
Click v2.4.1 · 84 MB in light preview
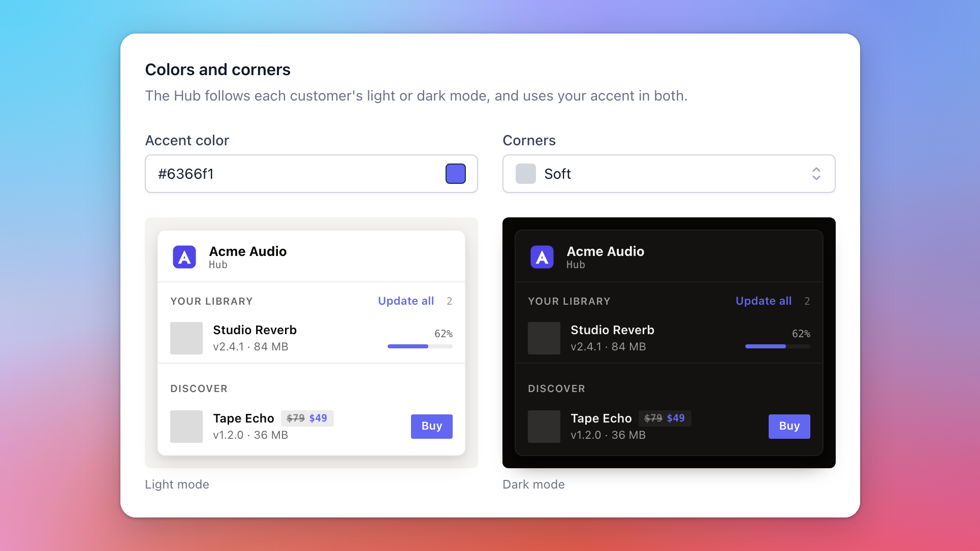pos(251,347)
